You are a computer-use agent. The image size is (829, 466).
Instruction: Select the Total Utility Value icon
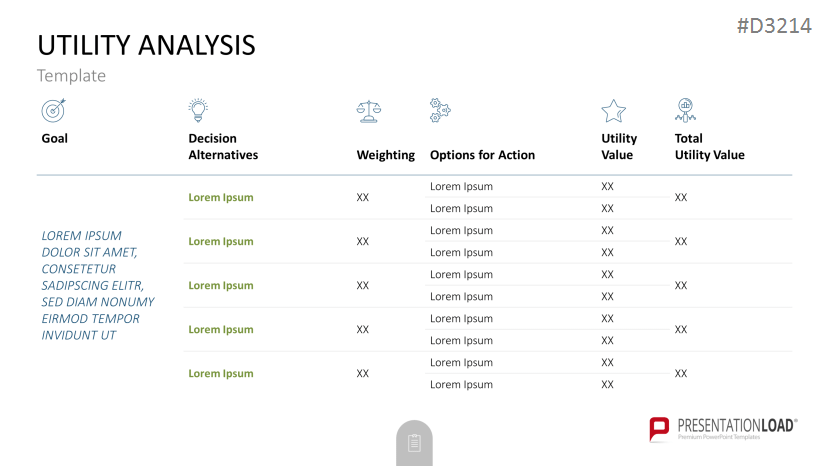click(685, 110)
